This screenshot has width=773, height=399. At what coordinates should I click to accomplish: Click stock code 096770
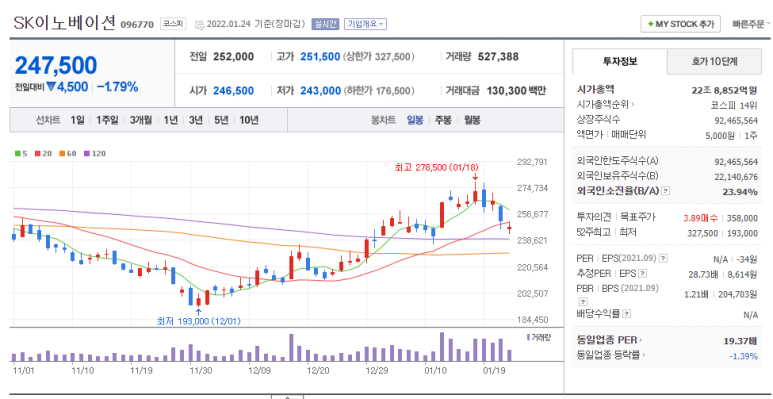click(137, 24)
